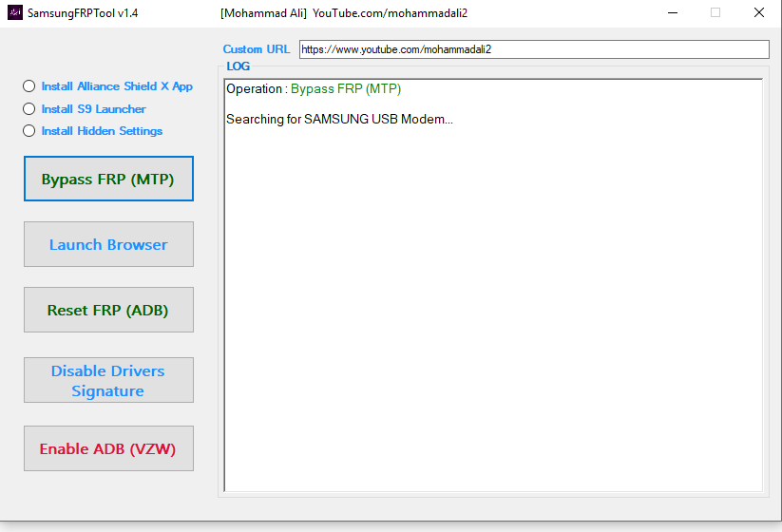Image resolution: width=782 pixels, height=532 pixels.
Task: Click the 'Bypass FRP (MTP)' operation text in log
Action: click(346, 88)
